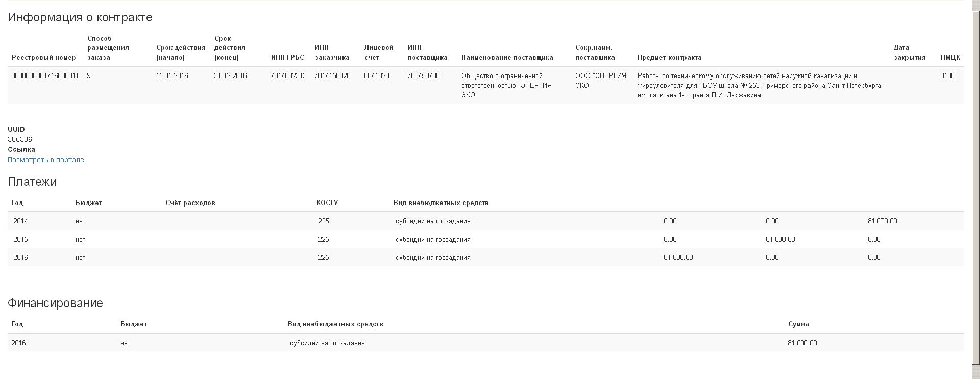Screen dimensions: 980x379
Task: Click the scrollbar up arrow
Action: (x=975, y=4)
